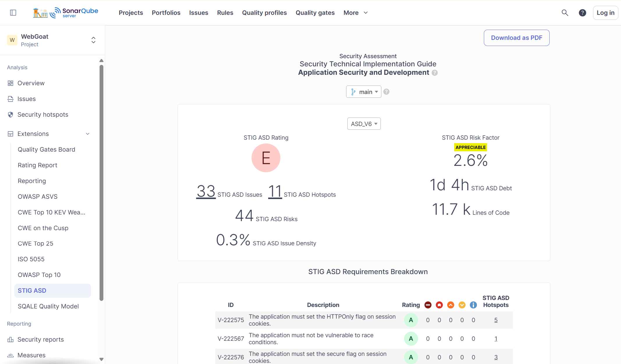
Task: Click V-222575 requirement ID
Action: click(x=231, y=320)
